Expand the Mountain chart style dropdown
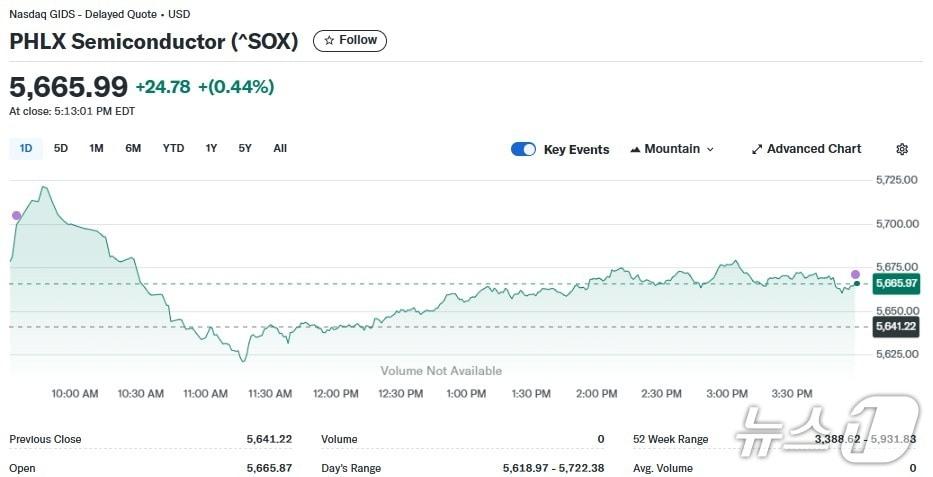The image size is (933, 477). pos(710,149)
